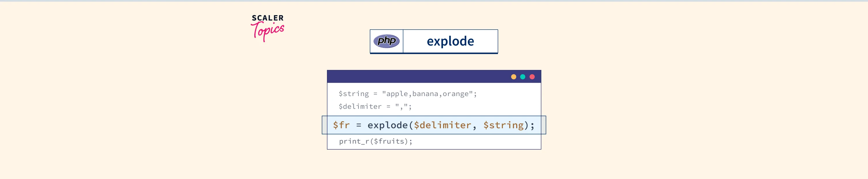Click the $string variable on first code line
The width and height of the screenshot is (868, 179).
pos(354,94)
